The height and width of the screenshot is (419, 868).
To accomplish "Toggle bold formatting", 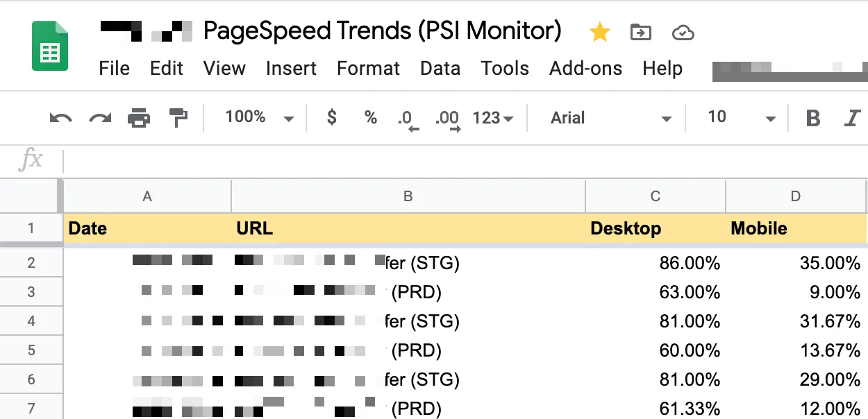I will (812, 119).
